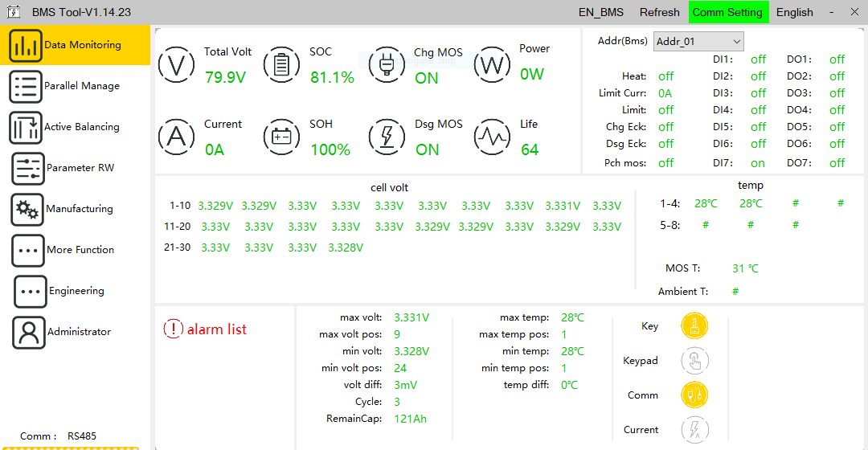Screen dimensions: 868x450
Task: Click the EN_BMS menu item
Action: pyautogui.click(x=600, y=12)
